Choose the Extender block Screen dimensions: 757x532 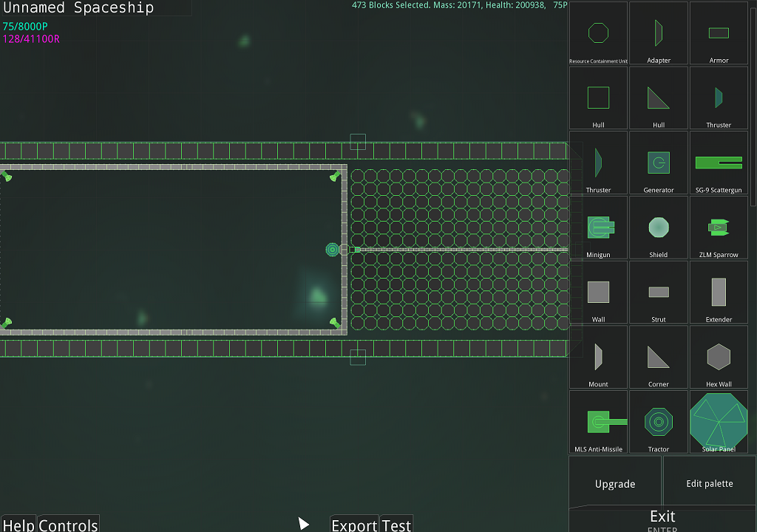tap(719, 292)
